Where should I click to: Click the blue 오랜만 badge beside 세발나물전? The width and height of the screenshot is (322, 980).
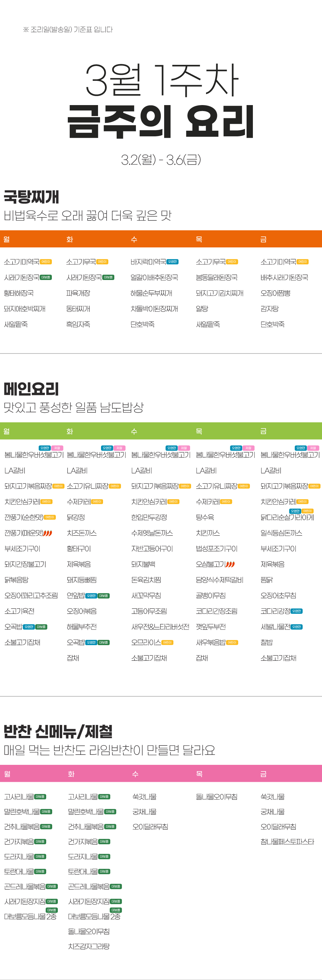click(296, 627)
